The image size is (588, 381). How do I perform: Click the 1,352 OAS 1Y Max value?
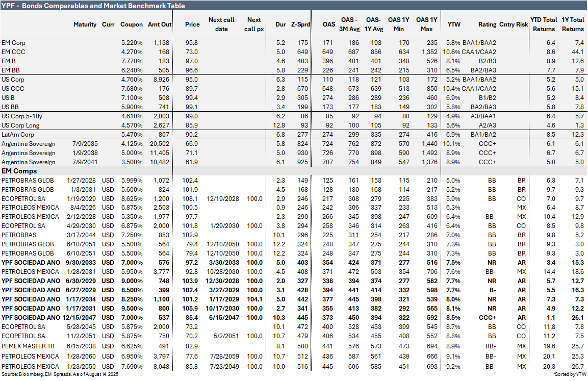[429, 52]
